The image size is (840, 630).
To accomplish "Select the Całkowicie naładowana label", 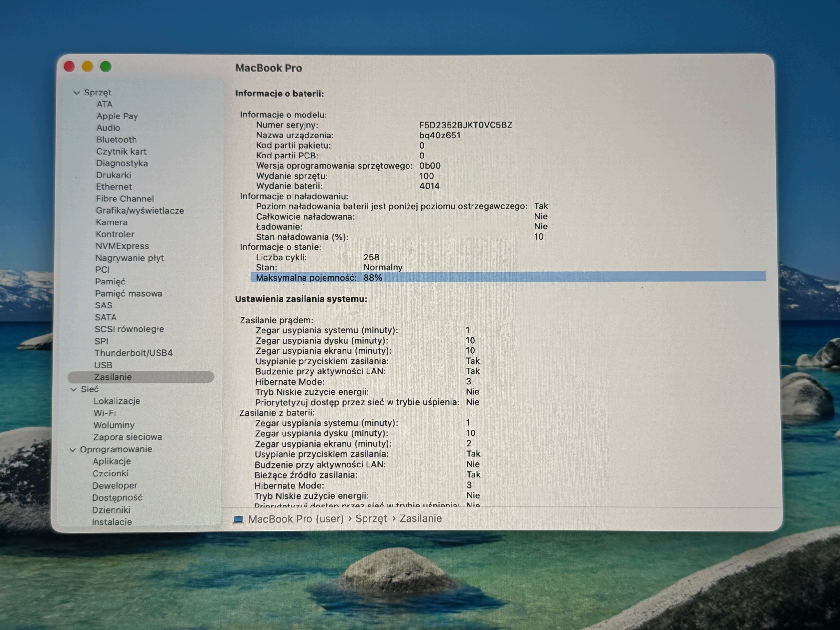I will tap(305, 217).
